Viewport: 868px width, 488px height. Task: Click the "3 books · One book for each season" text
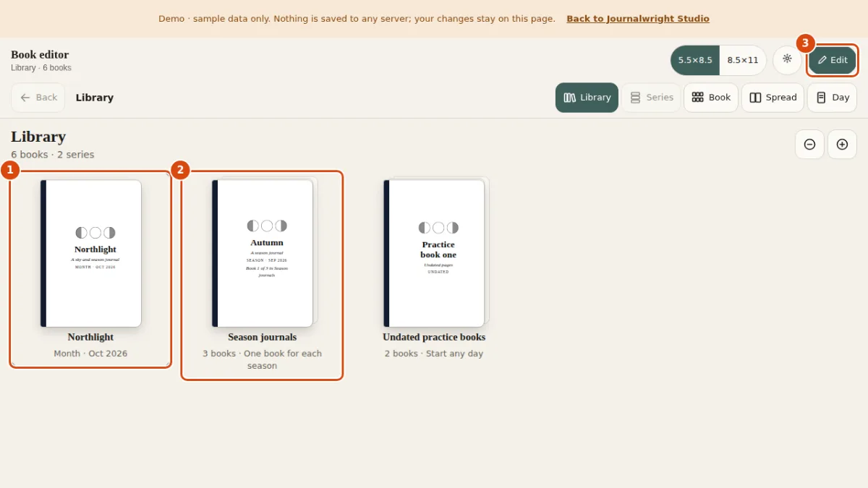pos(262,359)
